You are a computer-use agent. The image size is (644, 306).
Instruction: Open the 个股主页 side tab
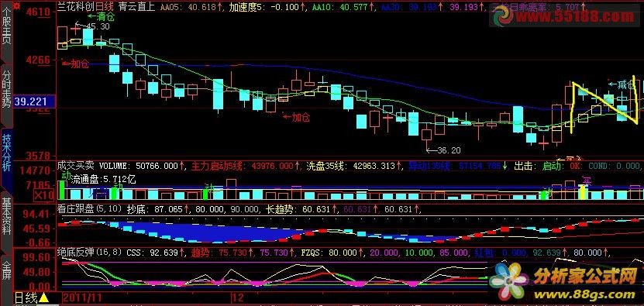pos(6,31)
